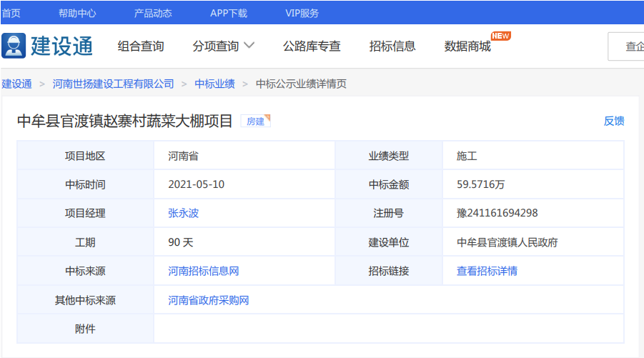Open 数据商城 from the navigation

click(x=467, y=46)
